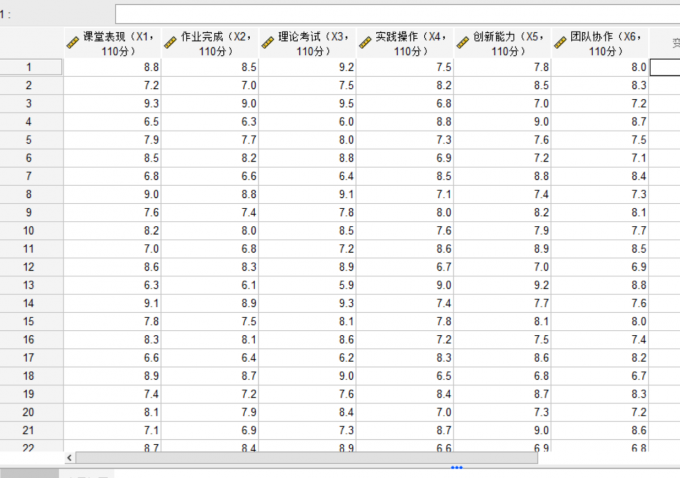This screenshot has width=680, height=478.
Task: Click cell 8.9 in row 11 X5 column
Action: (x=502, y=249)
